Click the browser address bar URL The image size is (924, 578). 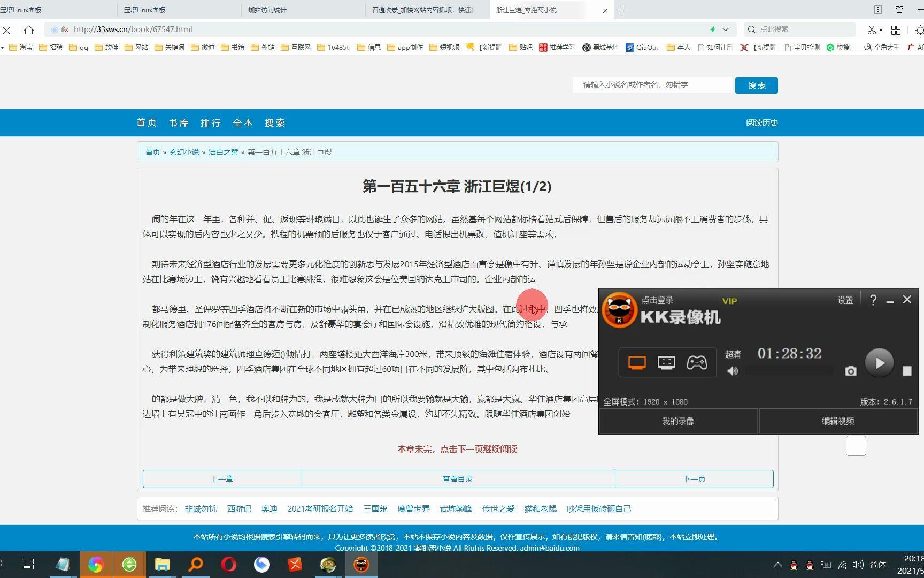[x=133, y=29]
